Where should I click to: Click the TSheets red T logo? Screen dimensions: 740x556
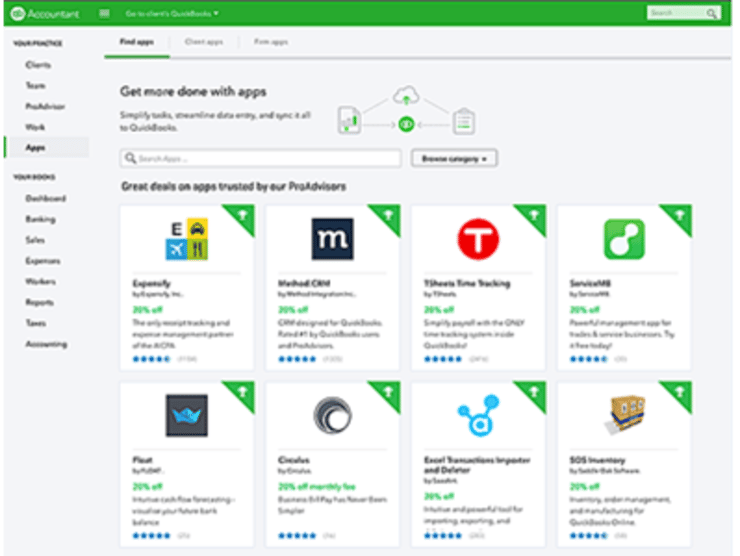[x=478, y=239]
